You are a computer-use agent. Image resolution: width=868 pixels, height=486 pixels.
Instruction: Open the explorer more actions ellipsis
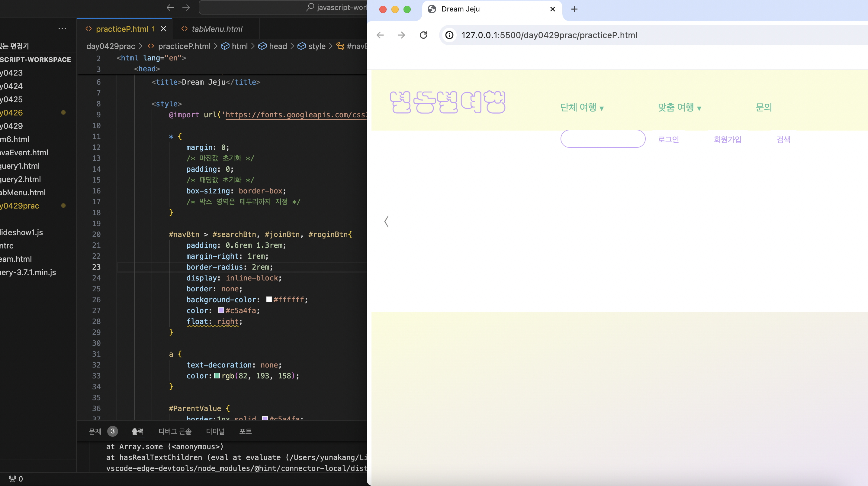coord(62,29)
